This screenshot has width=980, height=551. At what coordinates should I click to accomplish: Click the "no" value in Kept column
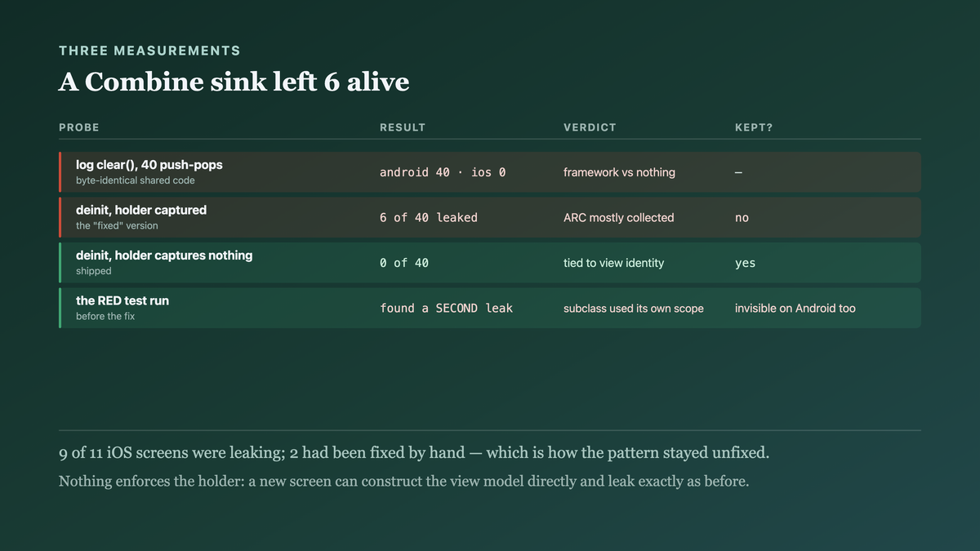742,218
